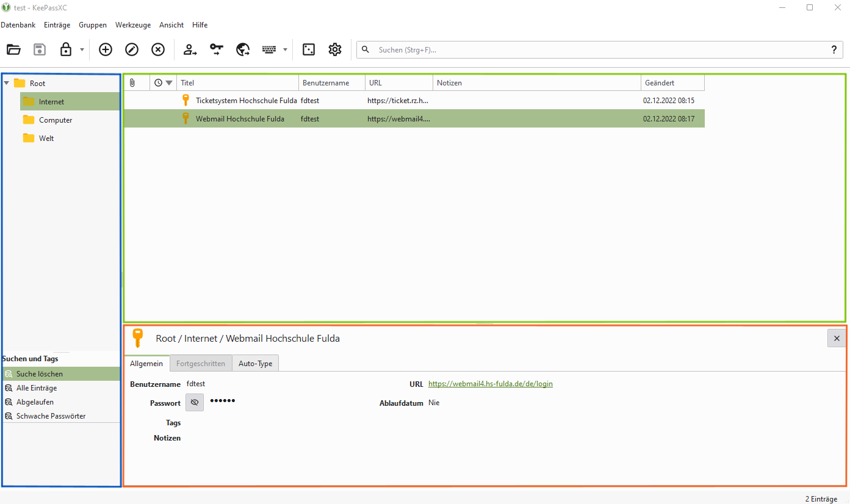Screen dimensions: 850x504
Task: Select 'Schwache Passwörter' search filter
Action: (51, 416)
